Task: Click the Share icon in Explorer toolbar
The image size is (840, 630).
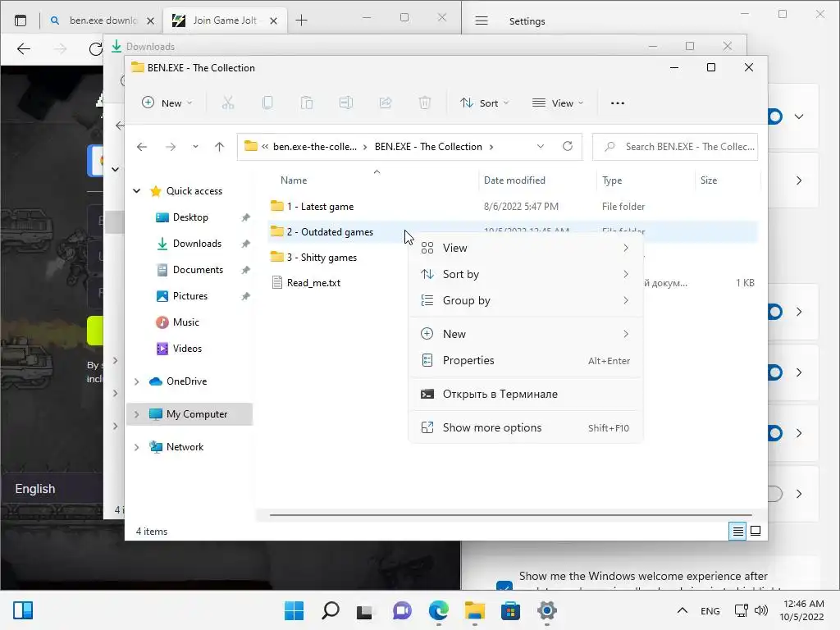Action: point(386,103)
